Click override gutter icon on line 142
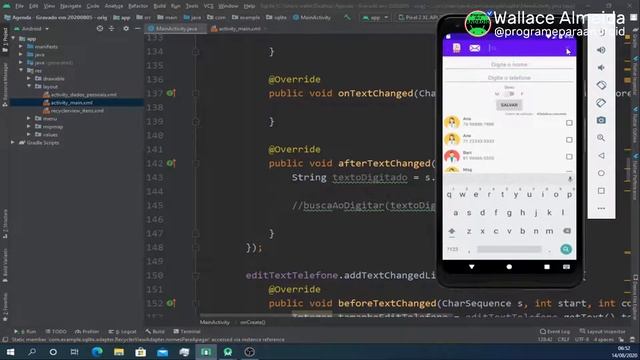This screenshot has width=640, height=360. [171, 163]
